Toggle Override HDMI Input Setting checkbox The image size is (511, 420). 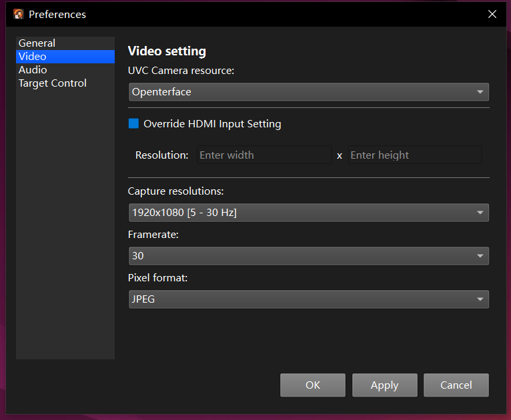(134, 124)
